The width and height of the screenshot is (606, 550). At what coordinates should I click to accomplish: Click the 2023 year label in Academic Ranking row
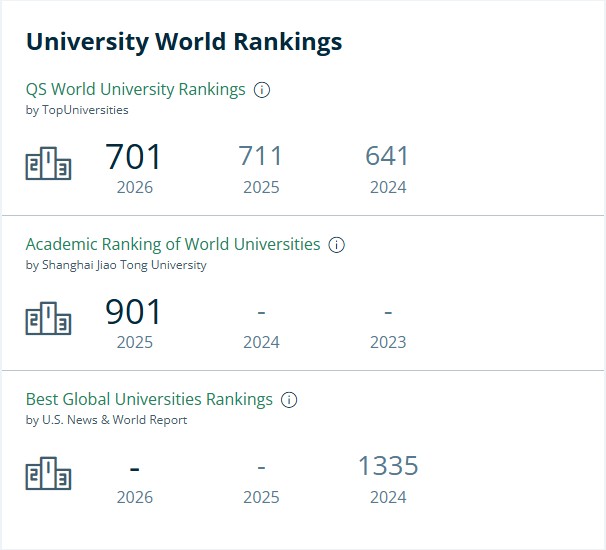388,342
